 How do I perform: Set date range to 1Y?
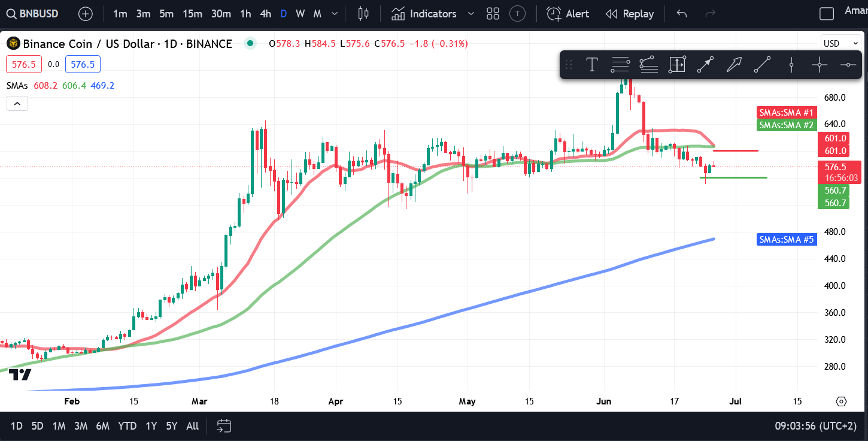(x=151, y=426)
